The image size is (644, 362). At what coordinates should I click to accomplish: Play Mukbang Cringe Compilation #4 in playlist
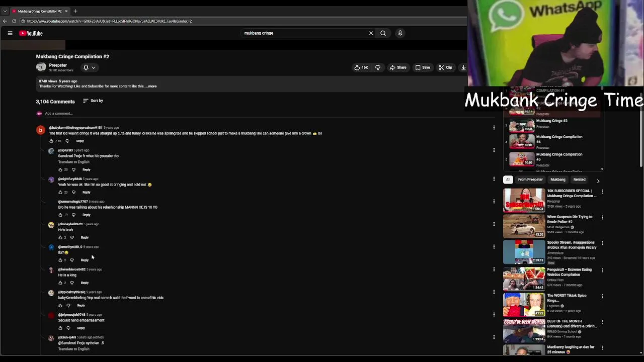coord(552,142)
